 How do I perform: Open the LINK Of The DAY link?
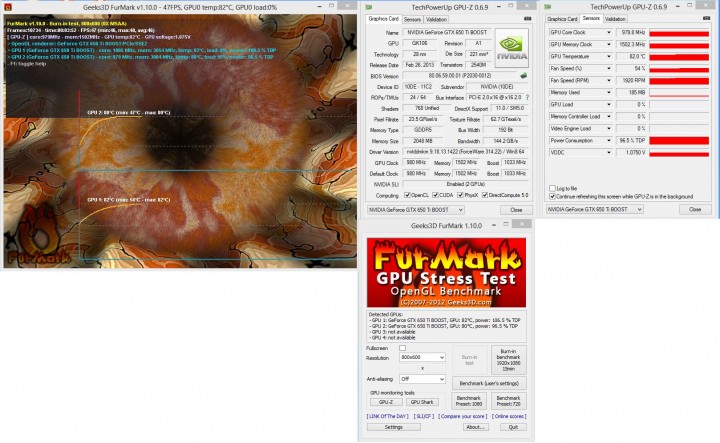[388, 416]
